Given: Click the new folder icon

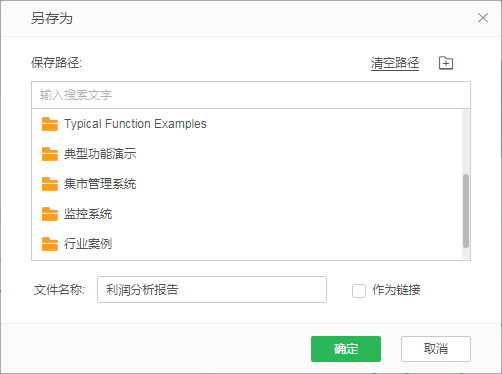Looking at the screenshot, I should [446, 63].
